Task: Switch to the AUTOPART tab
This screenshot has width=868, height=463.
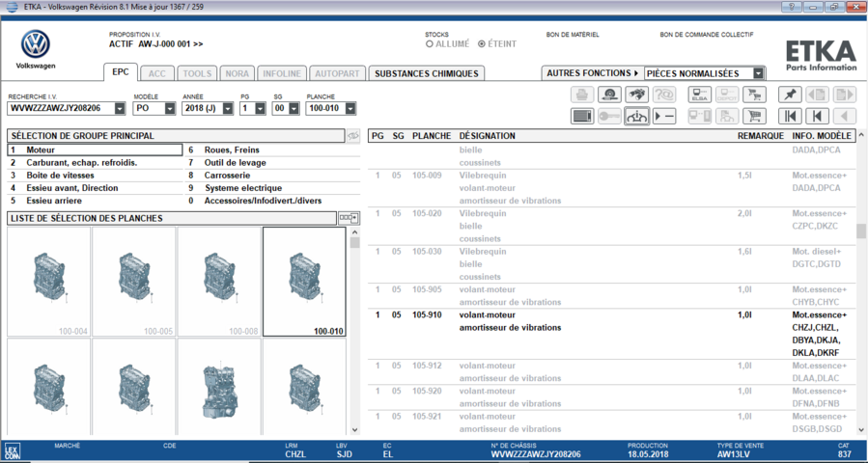Action: [337, 73]
